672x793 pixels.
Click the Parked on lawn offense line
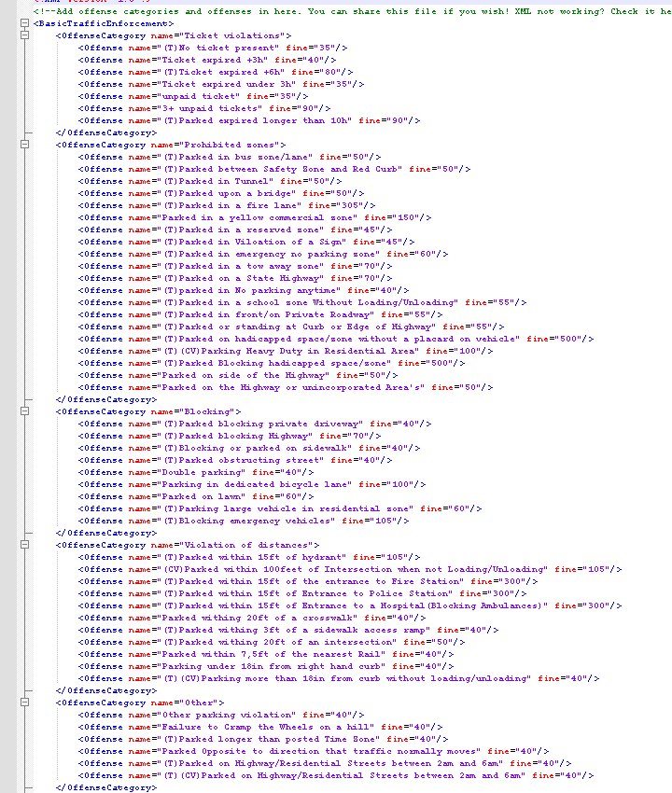(x=187, y=496)
